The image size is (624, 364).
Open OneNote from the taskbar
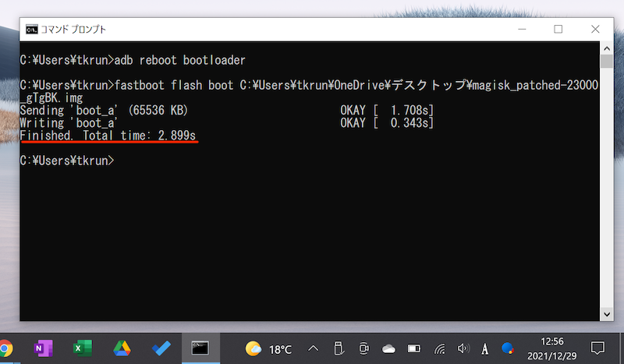[x=43, y=348]
